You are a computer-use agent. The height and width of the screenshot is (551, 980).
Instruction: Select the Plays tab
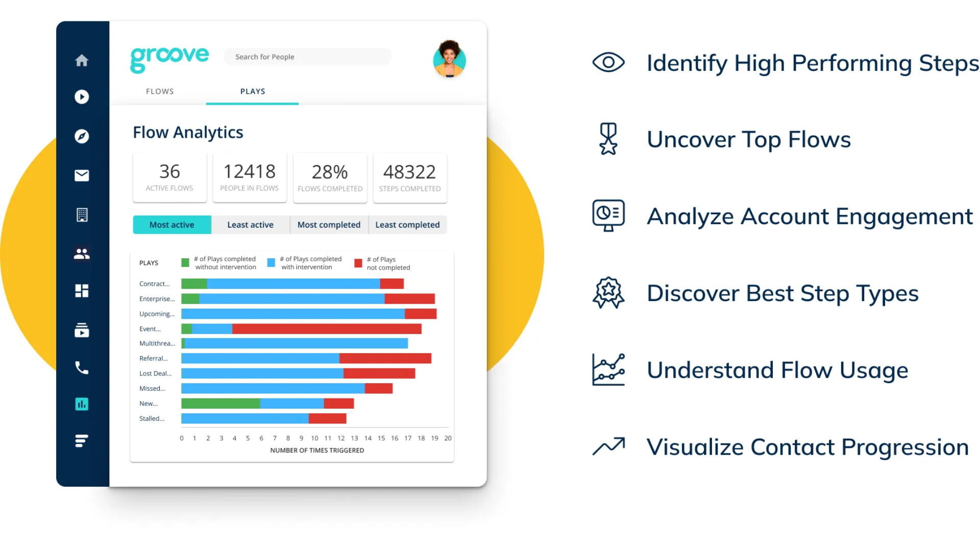click(x=253, y=91)
